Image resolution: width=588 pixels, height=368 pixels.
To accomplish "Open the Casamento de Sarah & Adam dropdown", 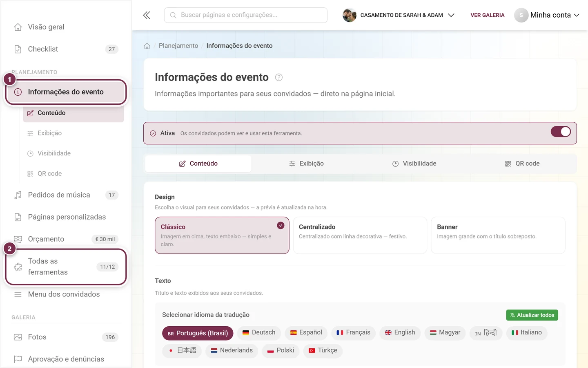I will click(399, 15).
